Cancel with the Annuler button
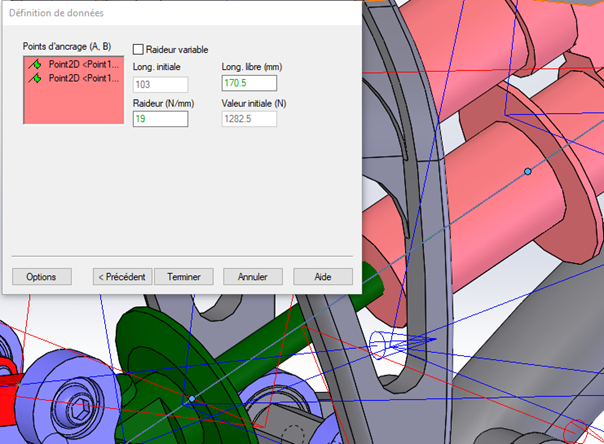The height and width of the screenshot is (444, 604). 253,277
